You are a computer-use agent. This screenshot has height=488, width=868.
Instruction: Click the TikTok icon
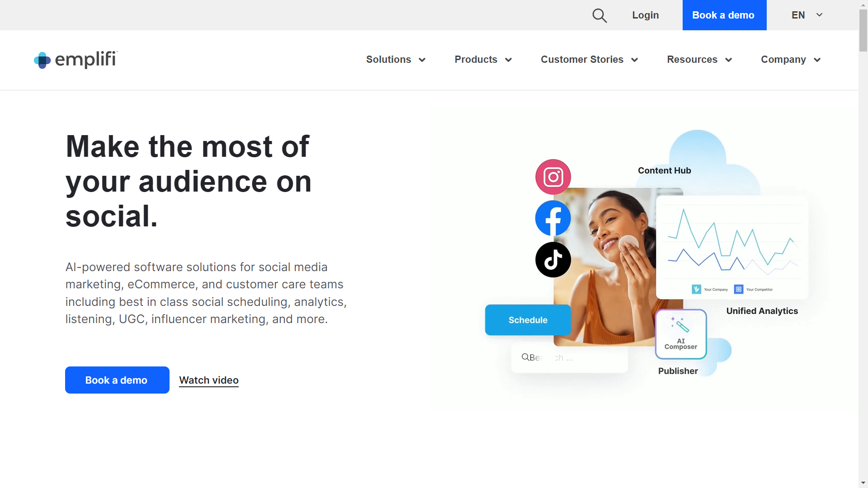[x=553, y=260]
